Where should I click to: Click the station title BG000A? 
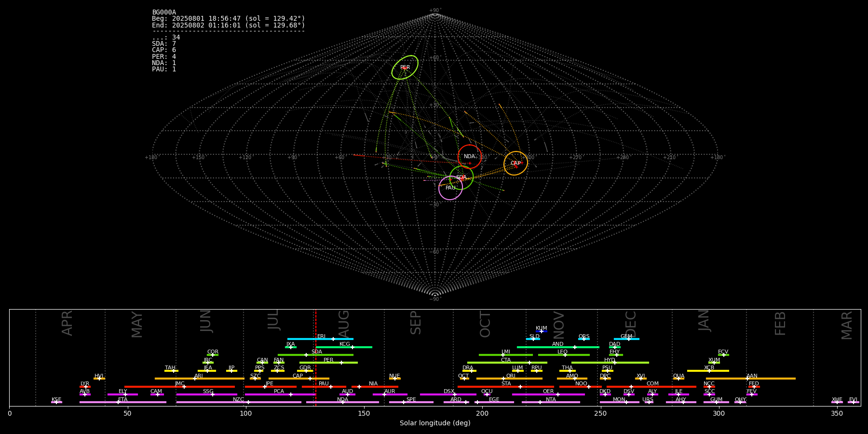pos(164,13)
